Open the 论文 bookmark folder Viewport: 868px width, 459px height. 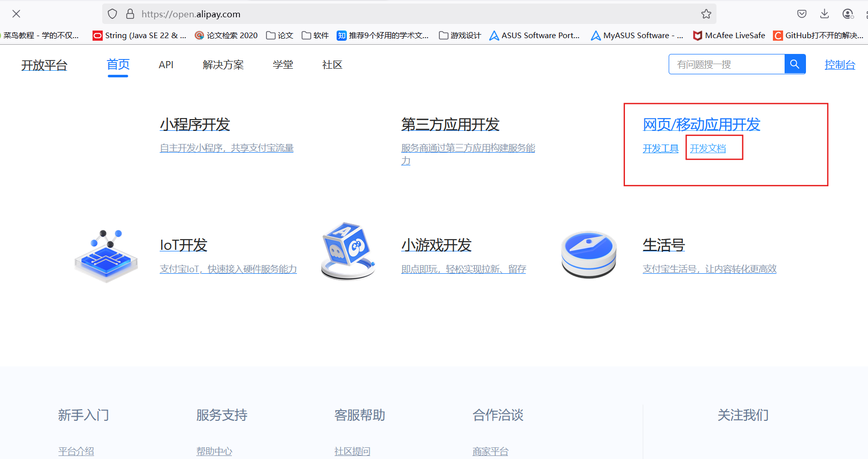pyautogui.click(x=280, y=35)
